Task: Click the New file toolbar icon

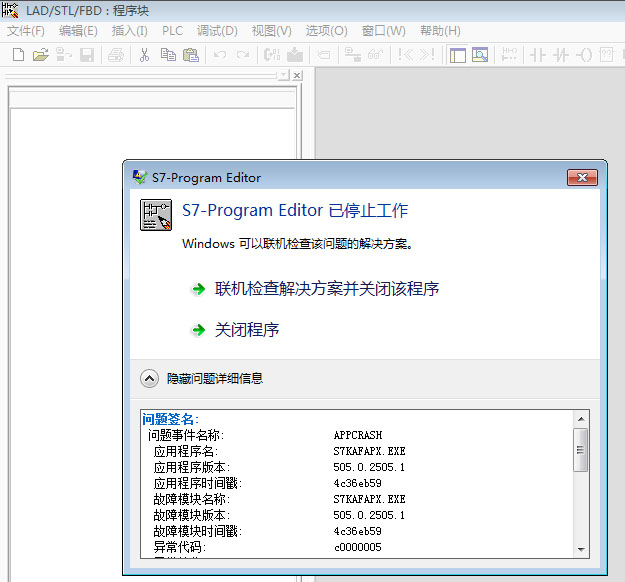Action: (x=18, y=55)
